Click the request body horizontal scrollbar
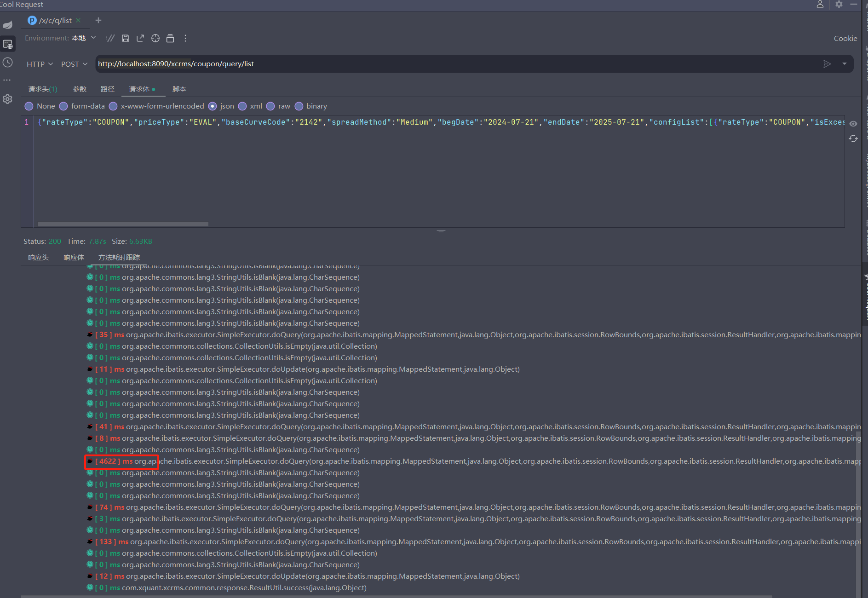This screenshot has width=868, height=598. tap(123, 224)
